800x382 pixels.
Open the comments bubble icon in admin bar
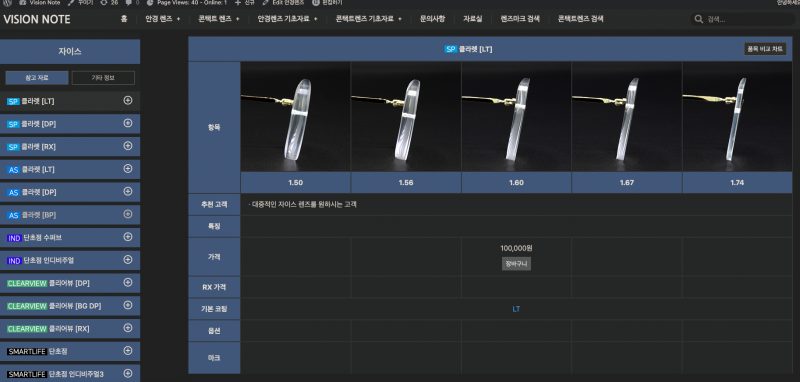[128, 3]
